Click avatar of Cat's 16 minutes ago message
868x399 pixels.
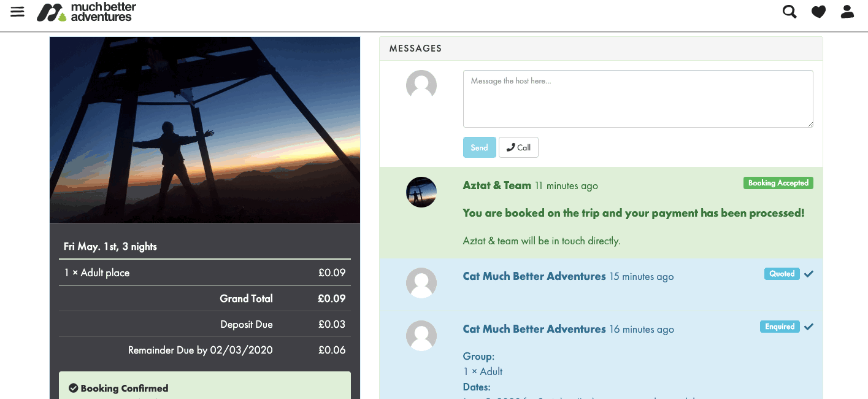(x=421, y=336)
